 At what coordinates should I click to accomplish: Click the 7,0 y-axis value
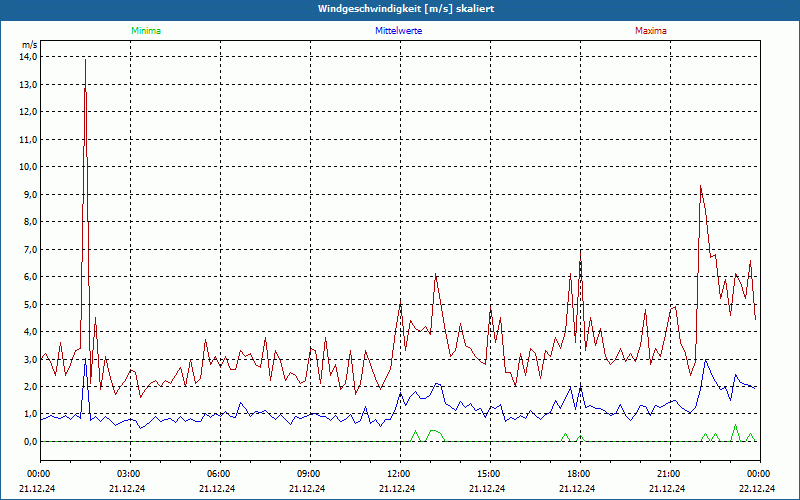click(x=30, y=249)
